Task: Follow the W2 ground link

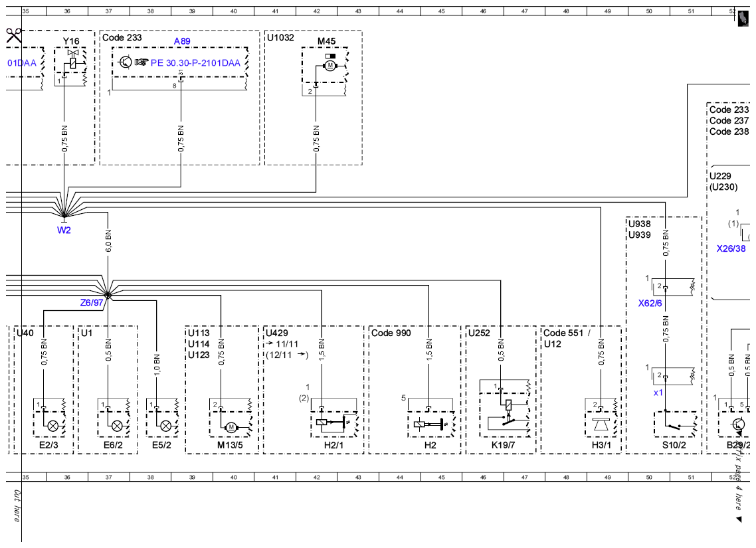Action: pos(64,230)
